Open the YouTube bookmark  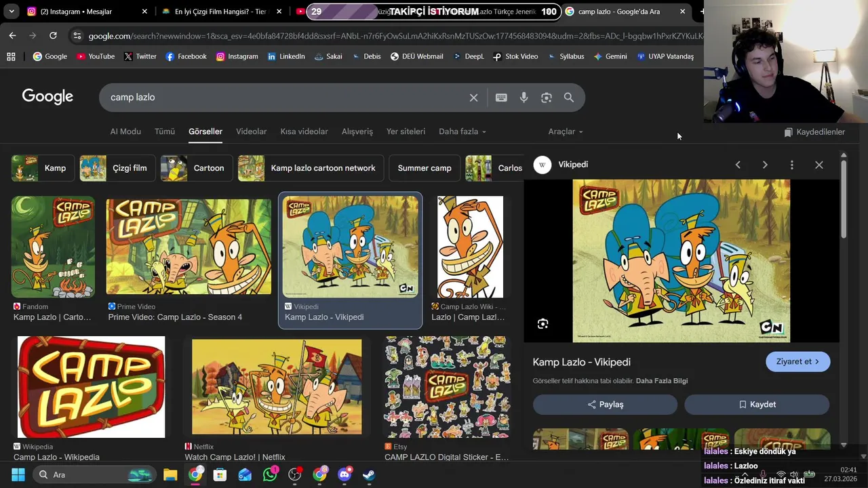96,56
